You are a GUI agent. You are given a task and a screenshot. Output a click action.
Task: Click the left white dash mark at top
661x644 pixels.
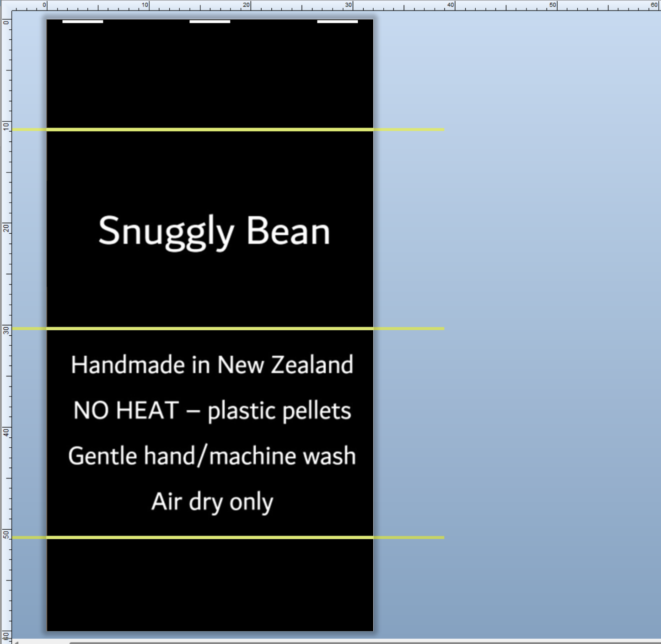tap(83, 21)
